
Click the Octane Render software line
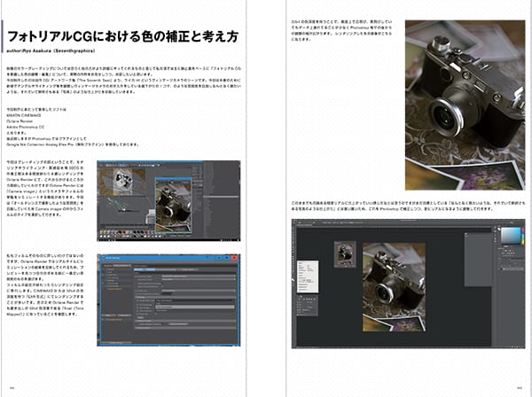20,121
